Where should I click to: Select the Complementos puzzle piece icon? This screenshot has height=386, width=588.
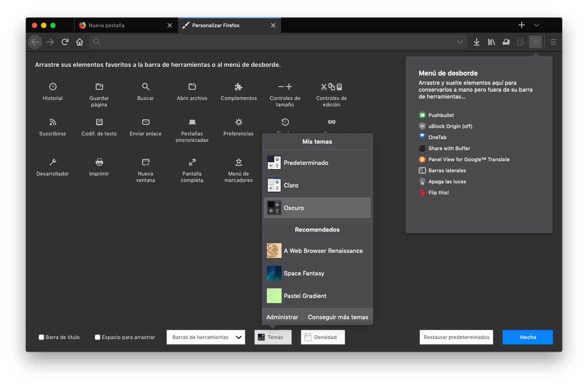pyautogui.click(x=239, y=87)
